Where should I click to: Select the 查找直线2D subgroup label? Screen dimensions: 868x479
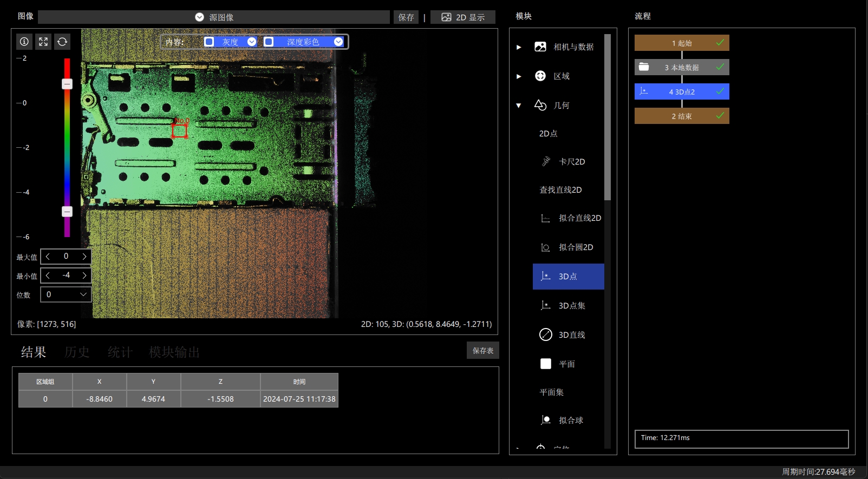pos(560,189)
